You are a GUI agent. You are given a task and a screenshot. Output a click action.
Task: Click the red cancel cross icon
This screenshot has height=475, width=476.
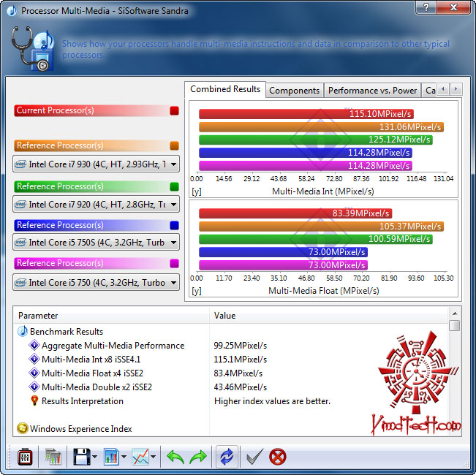point(277,457)
